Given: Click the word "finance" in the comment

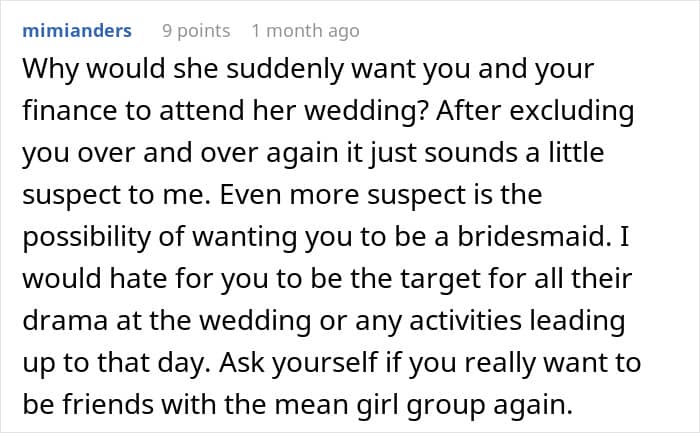Looking at the screenshot, I should (70, 110).
